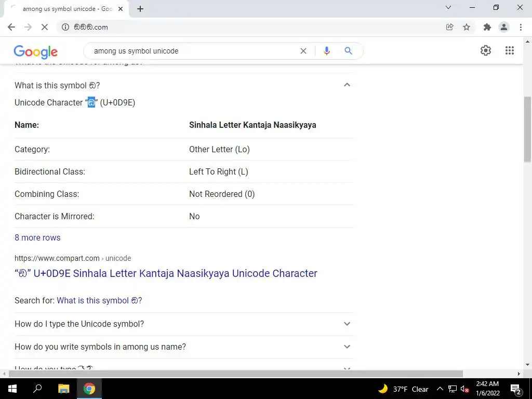Screen dimensions: 532x399
Task: Open the Google apps grid
Action: point(510,50)
